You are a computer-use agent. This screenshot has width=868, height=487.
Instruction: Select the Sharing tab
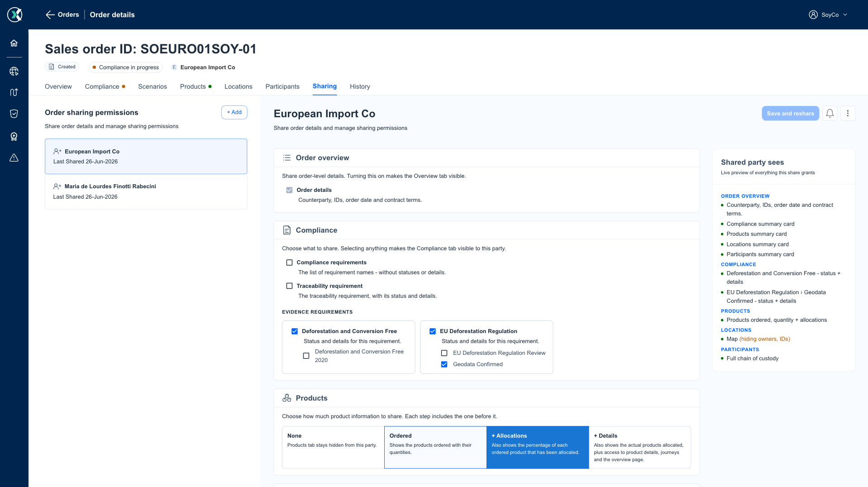pos(324,86)
